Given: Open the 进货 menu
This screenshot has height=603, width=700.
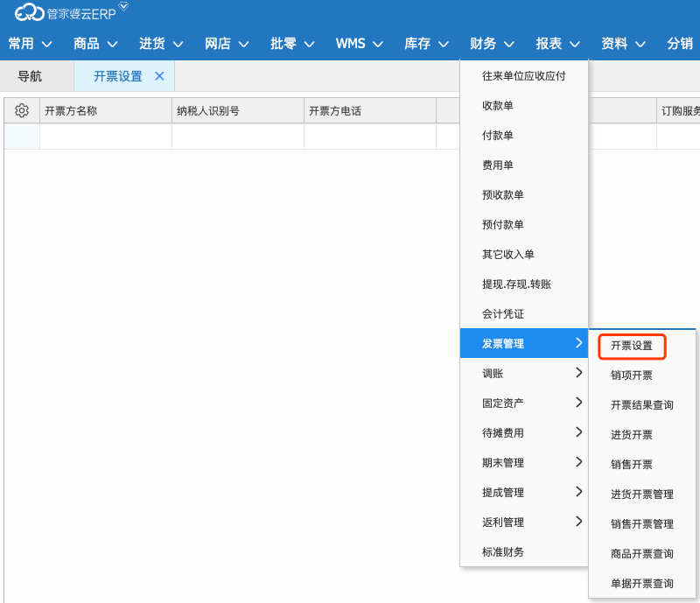Looking at the screenshot, I should point(161,44).
